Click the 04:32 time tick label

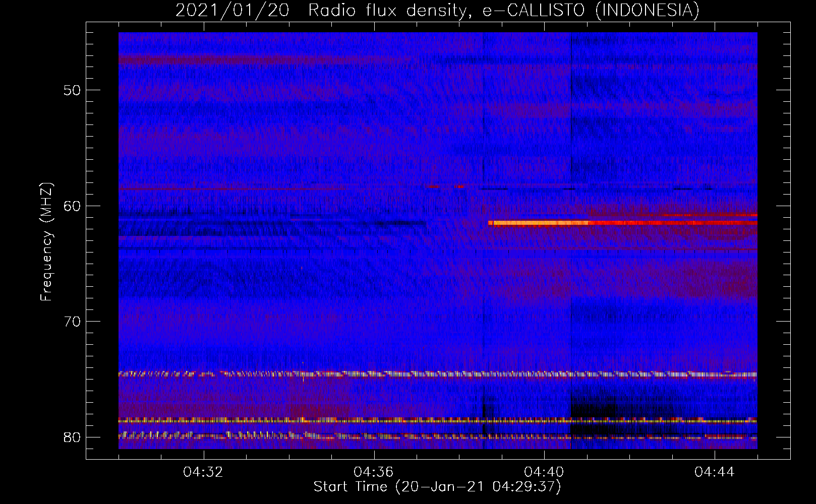[x=203, y=472]
